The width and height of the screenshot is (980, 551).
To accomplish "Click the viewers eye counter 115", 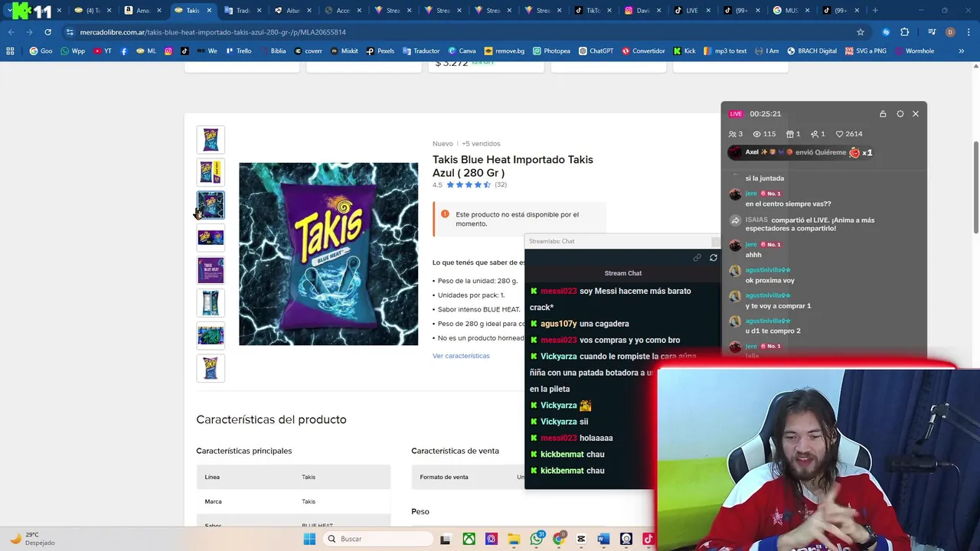I will [764, 134].
